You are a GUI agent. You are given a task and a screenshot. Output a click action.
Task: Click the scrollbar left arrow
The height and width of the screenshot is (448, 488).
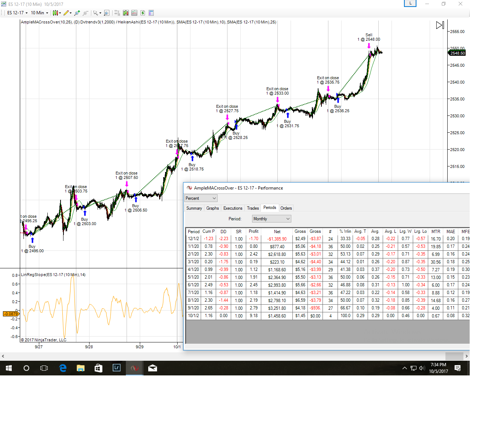pos(3,356)
